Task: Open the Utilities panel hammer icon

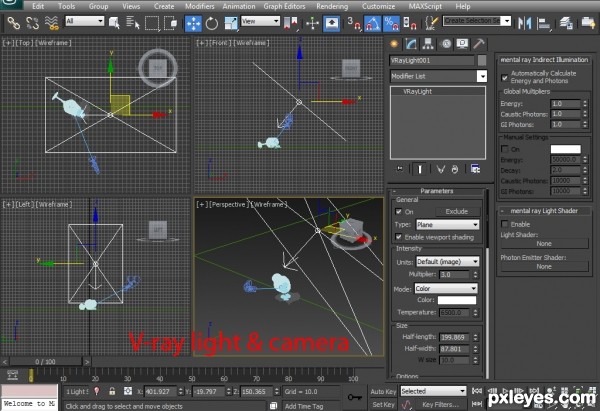Action: (x=479, y=44)
